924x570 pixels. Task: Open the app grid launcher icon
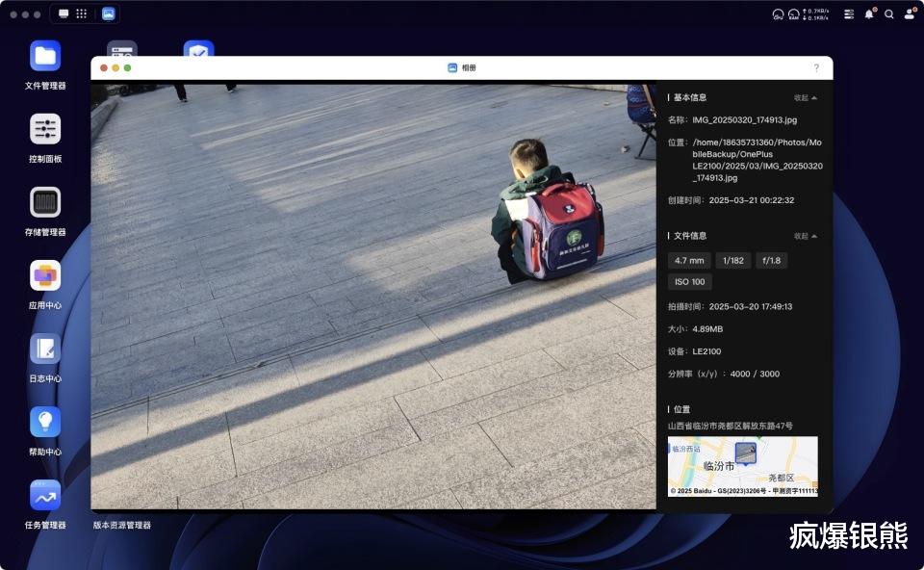click(x=81, y=13)
